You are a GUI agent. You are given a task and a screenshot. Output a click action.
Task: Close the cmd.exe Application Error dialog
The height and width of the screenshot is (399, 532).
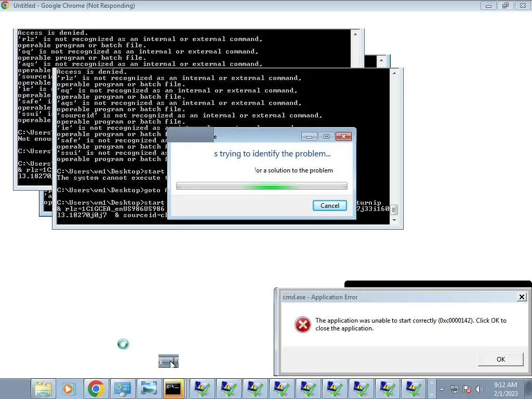click(522, 297)
